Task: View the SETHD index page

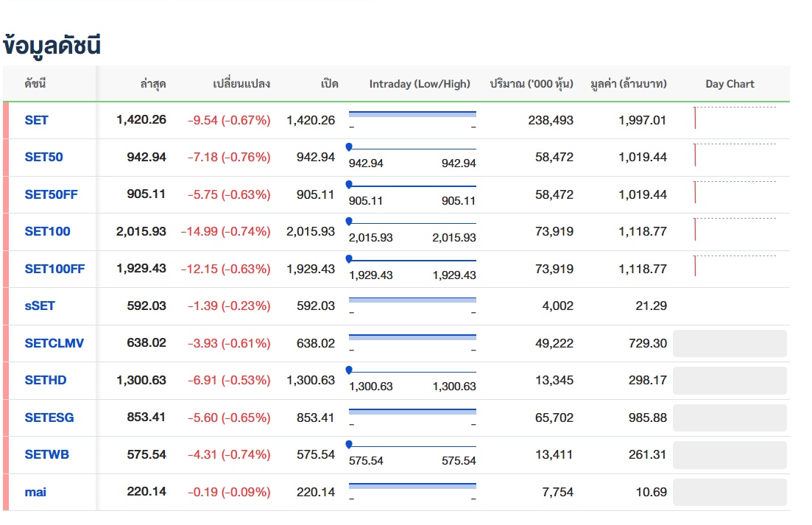Action: pyautogui.click(x=45, y=380)
